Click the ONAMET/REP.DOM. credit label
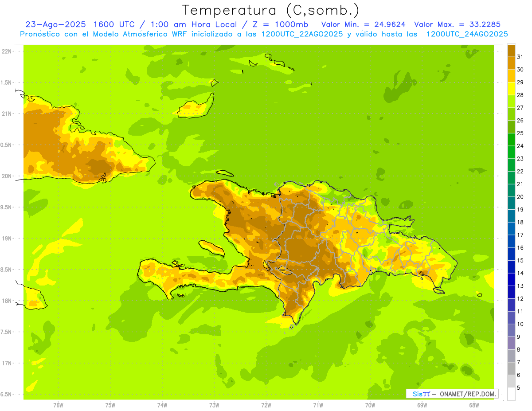The width and height of the screenshot is (532, 411). pyautogui.click(x=468, y=394)
